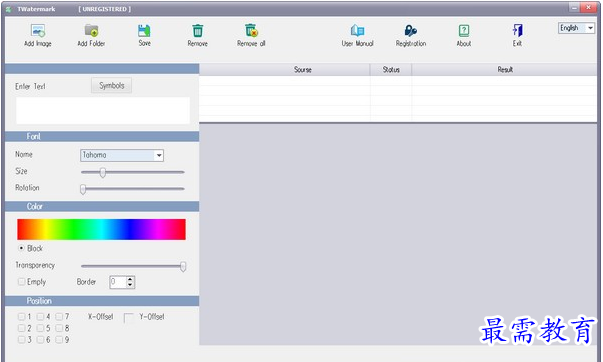Check position box 4

pos(40,317)
